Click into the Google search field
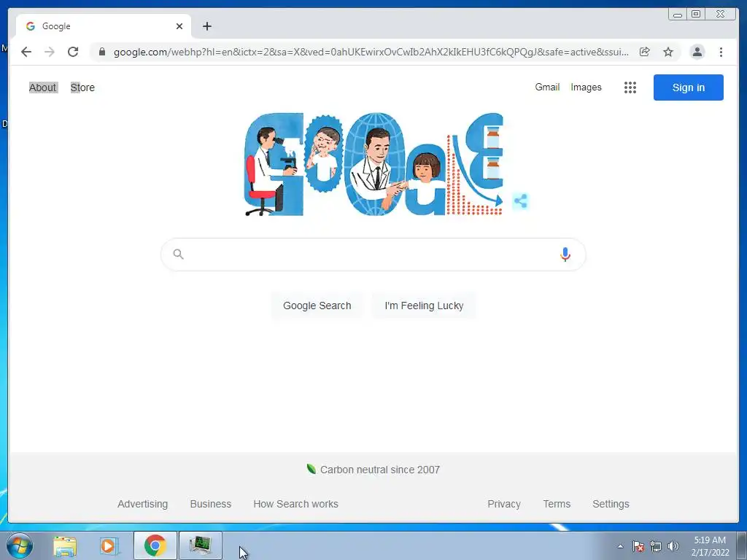Image resolution: width=747 pixels, height=560 pixels. (x=373, y=254)
